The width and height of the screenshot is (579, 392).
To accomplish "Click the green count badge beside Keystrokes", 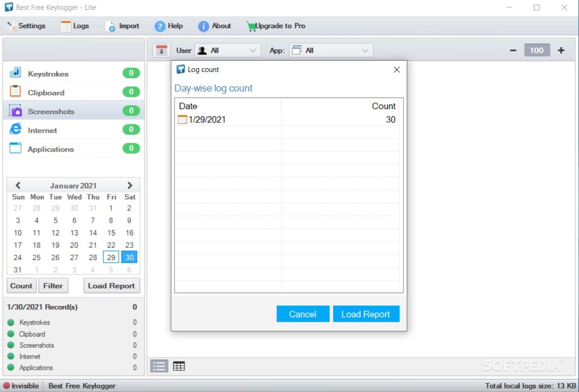I will pyautogui.click(x=131, y=73).
